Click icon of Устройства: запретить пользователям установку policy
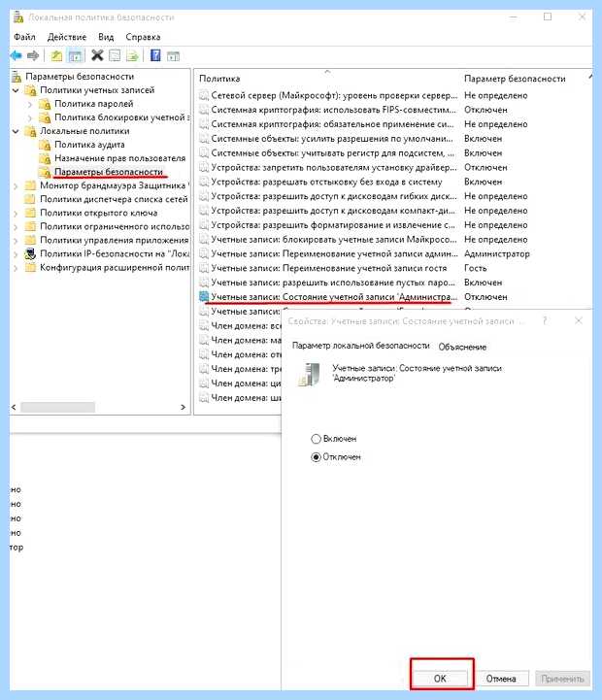602x700 pixels. [204, 168]
